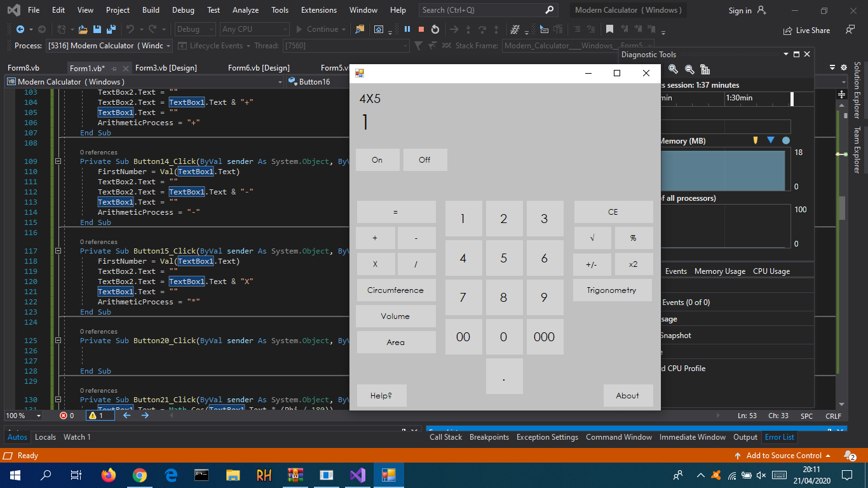Open Firefox from the taskbar
The height and width of the screenshot is (488, 868).
point(109,475)
